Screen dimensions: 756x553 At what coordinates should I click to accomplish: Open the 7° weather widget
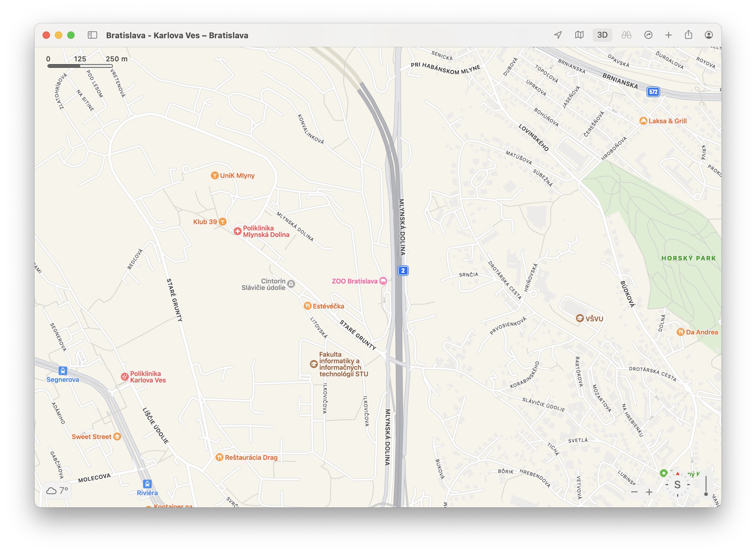click(57, 490)
